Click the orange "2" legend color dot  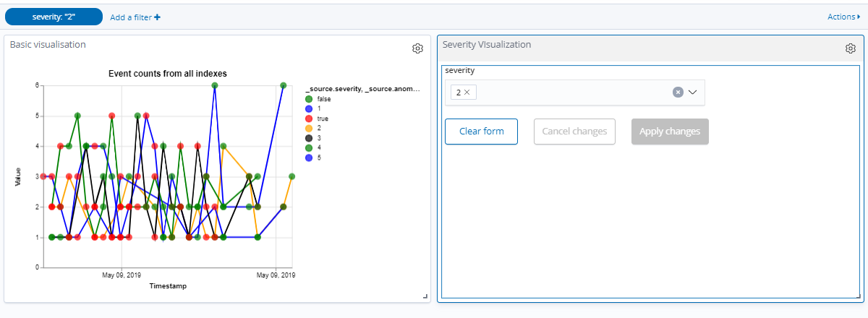[310, 127]
